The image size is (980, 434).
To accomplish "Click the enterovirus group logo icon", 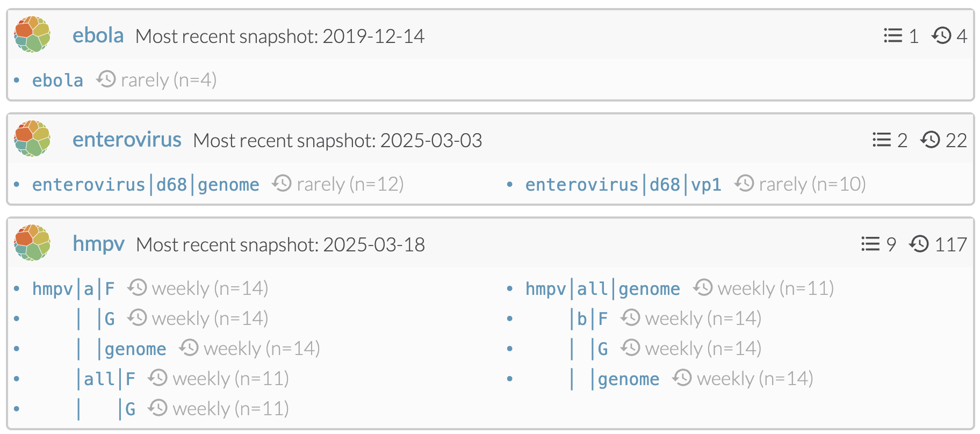I will [32, 139].
